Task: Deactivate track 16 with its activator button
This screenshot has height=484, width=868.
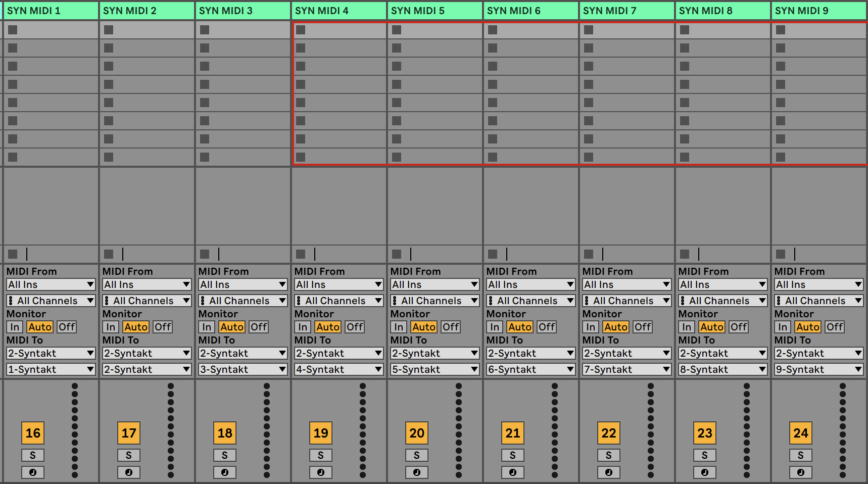Action: point(33,433)
